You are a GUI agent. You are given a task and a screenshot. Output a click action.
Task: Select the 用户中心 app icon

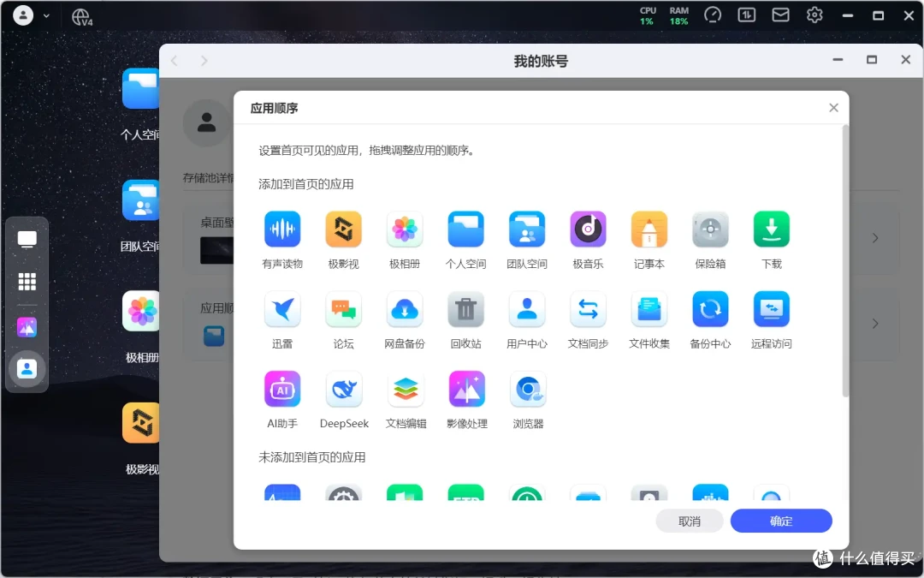[x=527, y=309]
